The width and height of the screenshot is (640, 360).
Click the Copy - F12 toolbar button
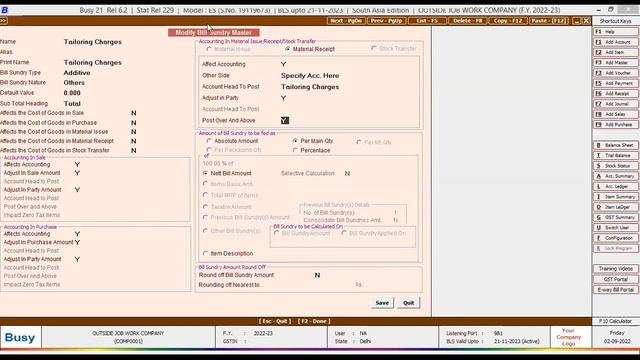point(508,21)
